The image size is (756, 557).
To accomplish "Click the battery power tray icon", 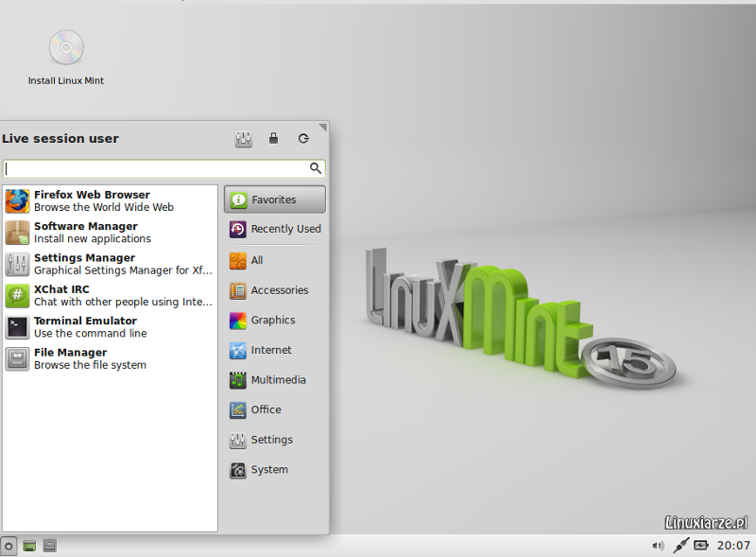I will [x=700, y=546].
